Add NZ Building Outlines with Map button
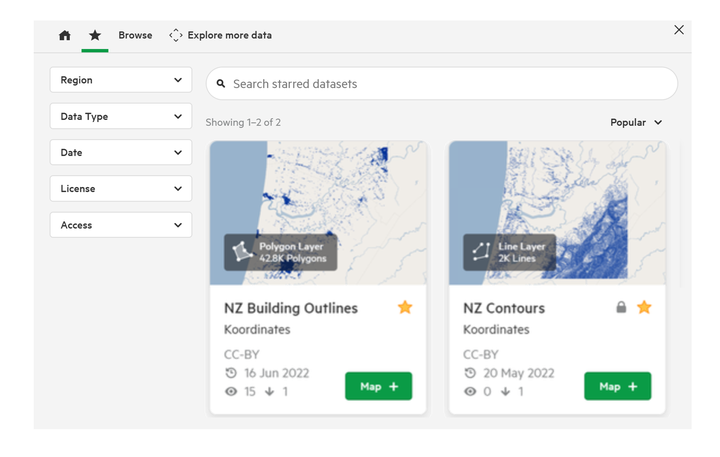This screenshot has width=720, height=457. 378,386
